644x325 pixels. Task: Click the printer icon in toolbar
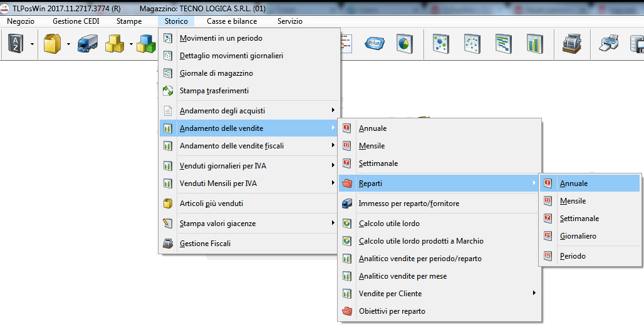coord(610,44)
